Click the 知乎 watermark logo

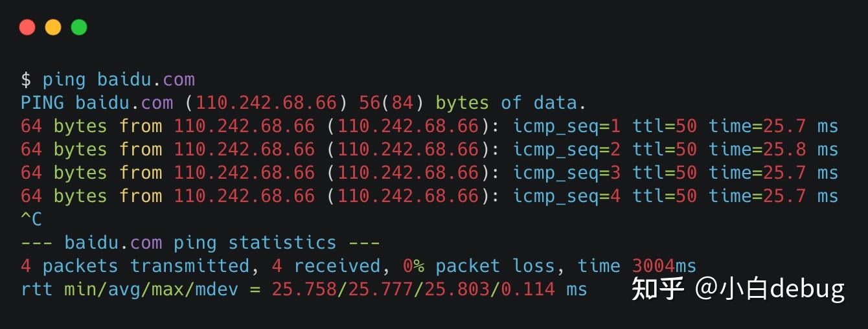point(657,289)
